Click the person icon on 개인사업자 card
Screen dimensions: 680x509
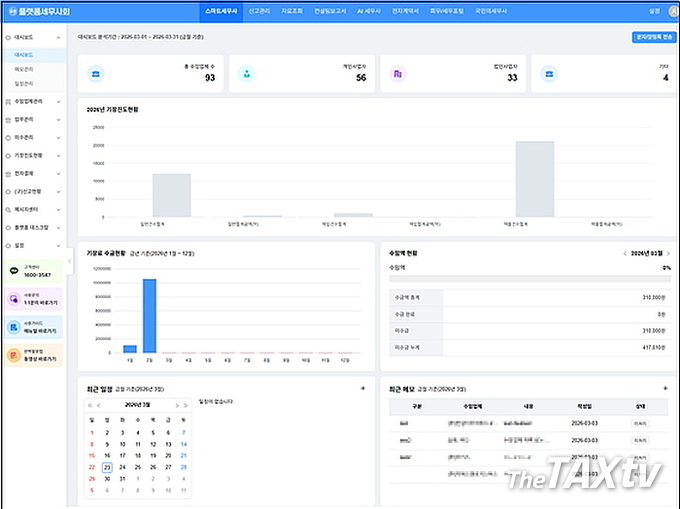247,74
